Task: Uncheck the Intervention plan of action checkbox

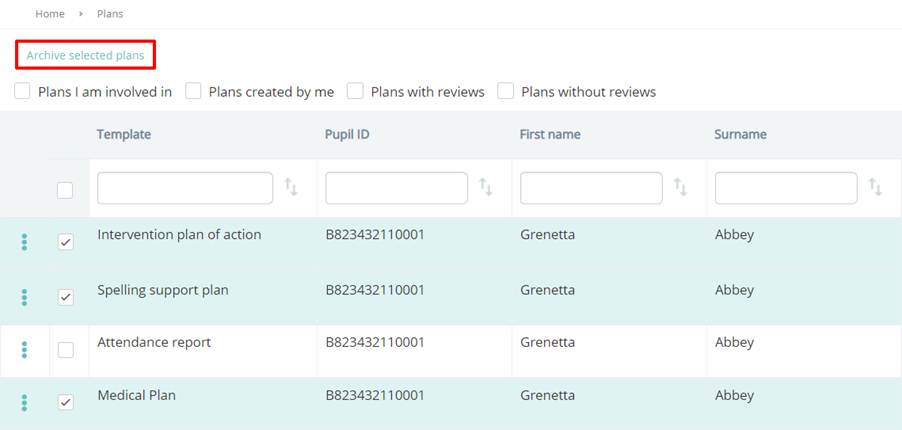Action: tap(66, 242)
